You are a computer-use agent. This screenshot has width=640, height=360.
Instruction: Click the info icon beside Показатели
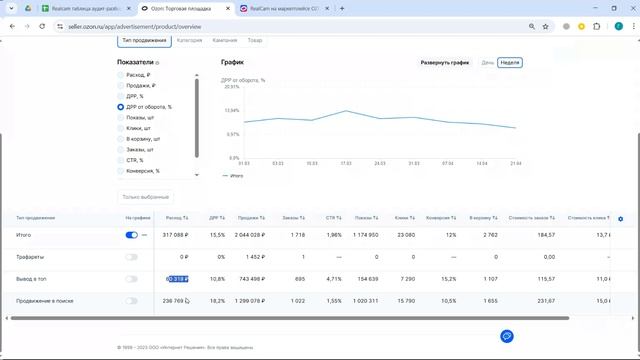[157, 63]
